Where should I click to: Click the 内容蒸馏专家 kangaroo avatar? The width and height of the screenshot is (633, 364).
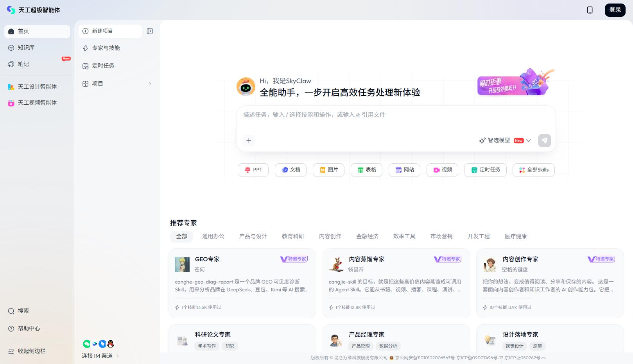pyautogui.click(x=336, y=264)
